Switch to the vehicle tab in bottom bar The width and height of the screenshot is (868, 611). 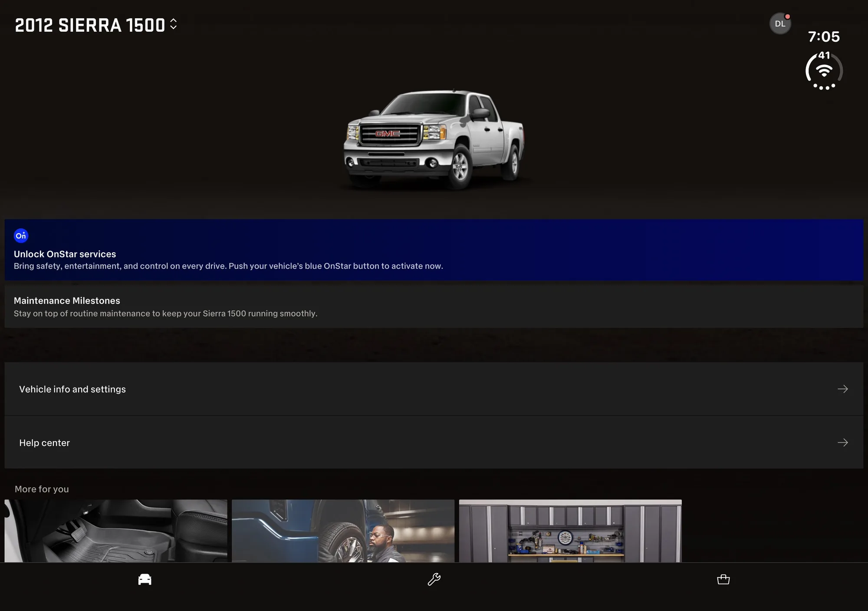pos(145,579)
